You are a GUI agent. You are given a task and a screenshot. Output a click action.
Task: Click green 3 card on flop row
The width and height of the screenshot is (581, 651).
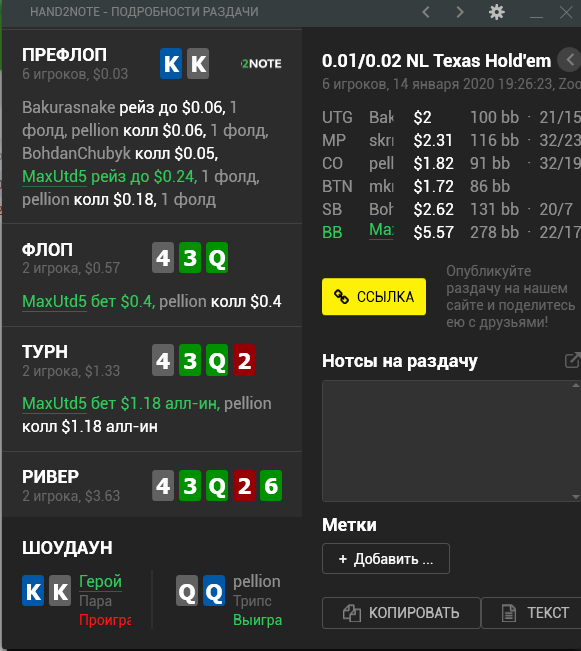[x=190, y=258]
